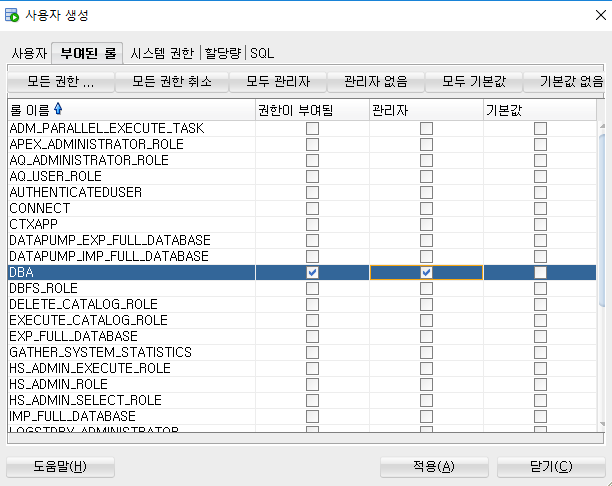Screen dimensions: 612x486
Task: Check 기본값 for IMP_FULL_DATABASE role
Action: (x=540, y=417)
